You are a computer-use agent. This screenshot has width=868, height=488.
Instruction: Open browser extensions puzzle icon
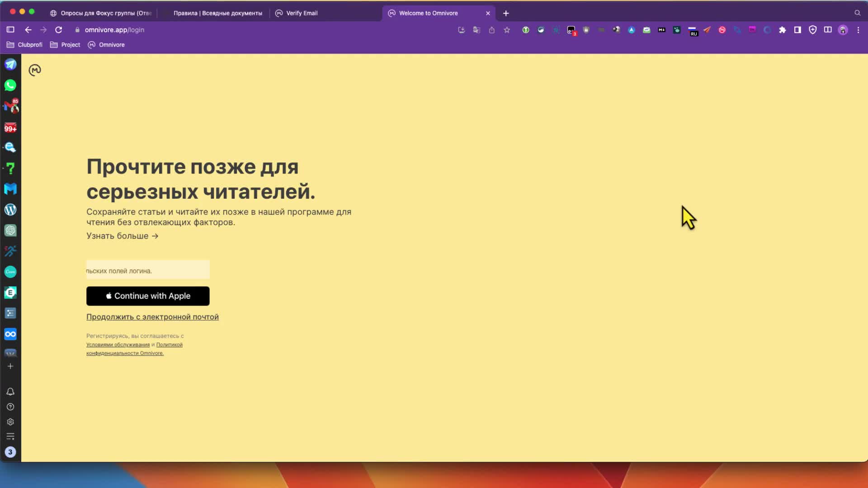point(782,30)
